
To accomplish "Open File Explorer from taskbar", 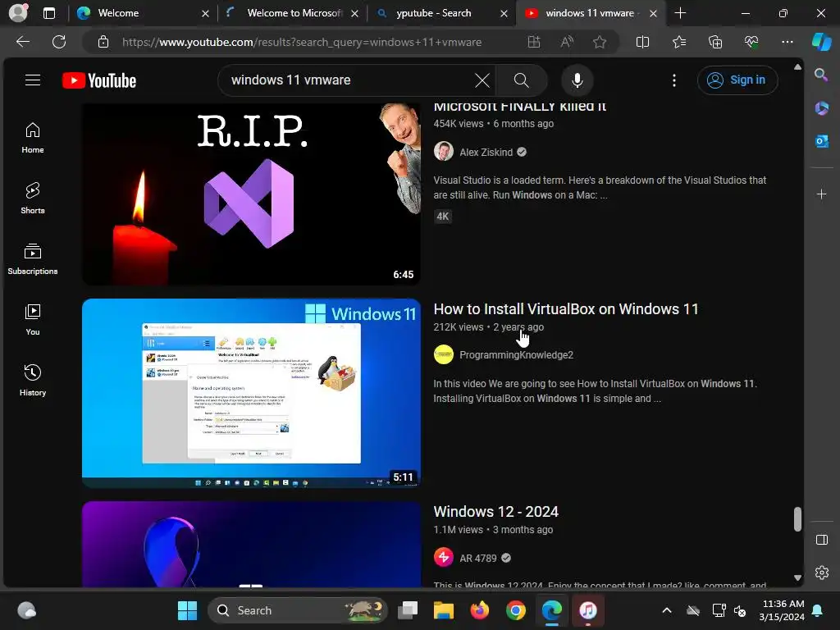I will (444, 610).
